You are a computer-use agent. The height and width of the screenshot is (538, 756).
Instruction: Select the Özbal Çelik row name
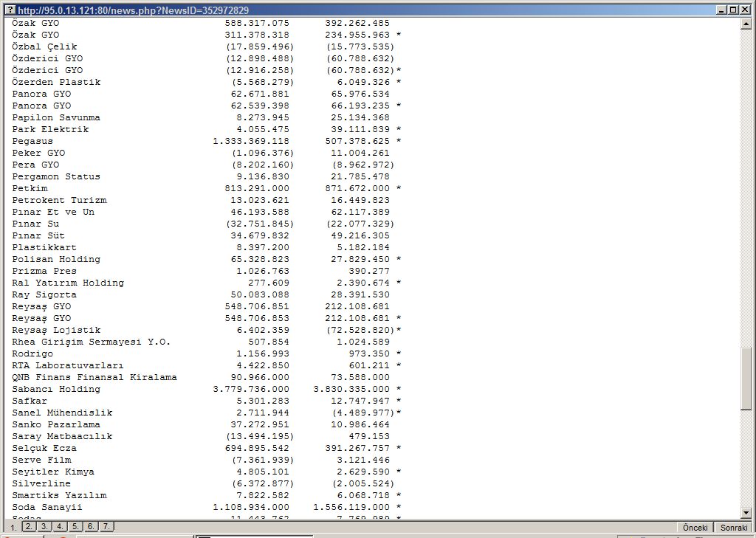point(44,46)
